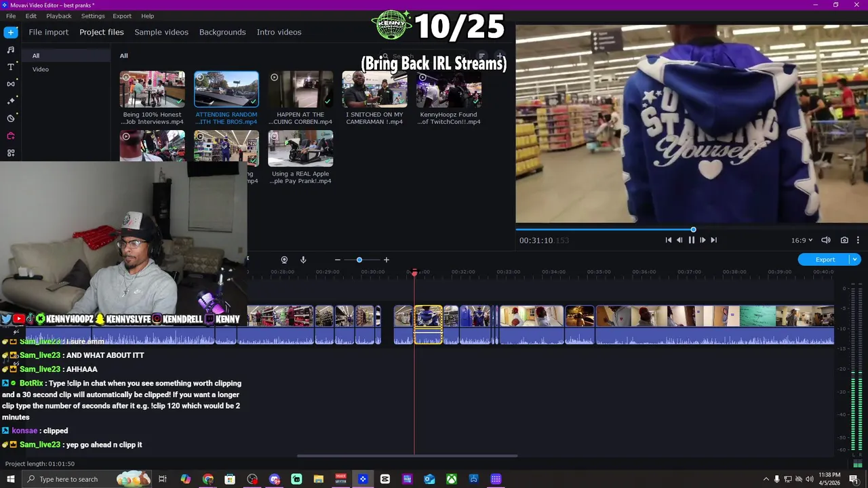Viewport: 868px width, 488px height.
Task: Mute the preview volume
Action: (826, 240)
